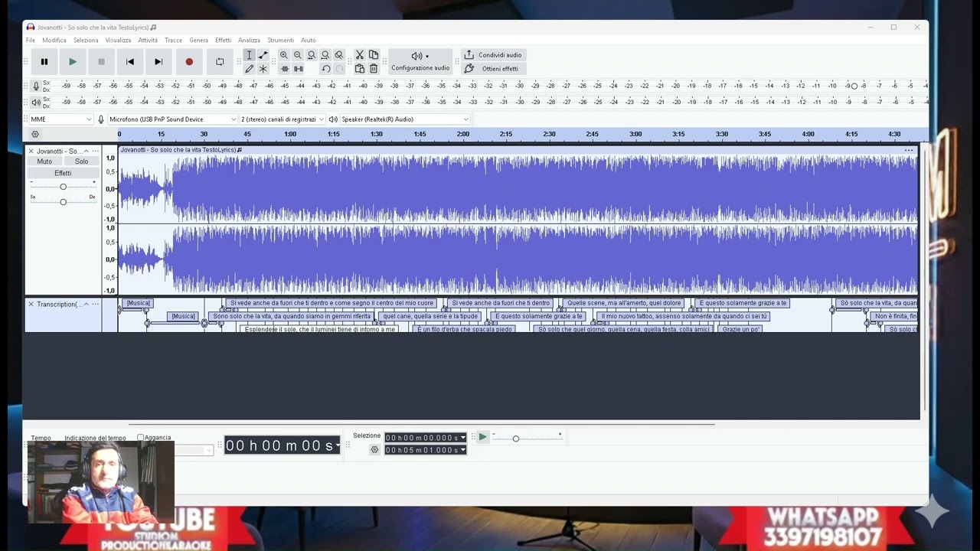The image size is (980, 551).
Task: Open the Tracce menu
Action: (x=174, y=41)
